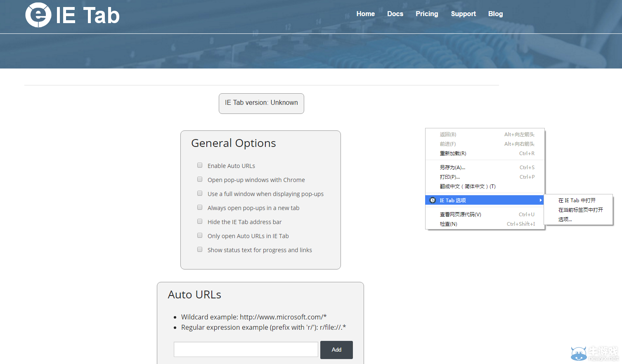
Task: Select 打印(P)... menu entry
Action: point(485,177)
